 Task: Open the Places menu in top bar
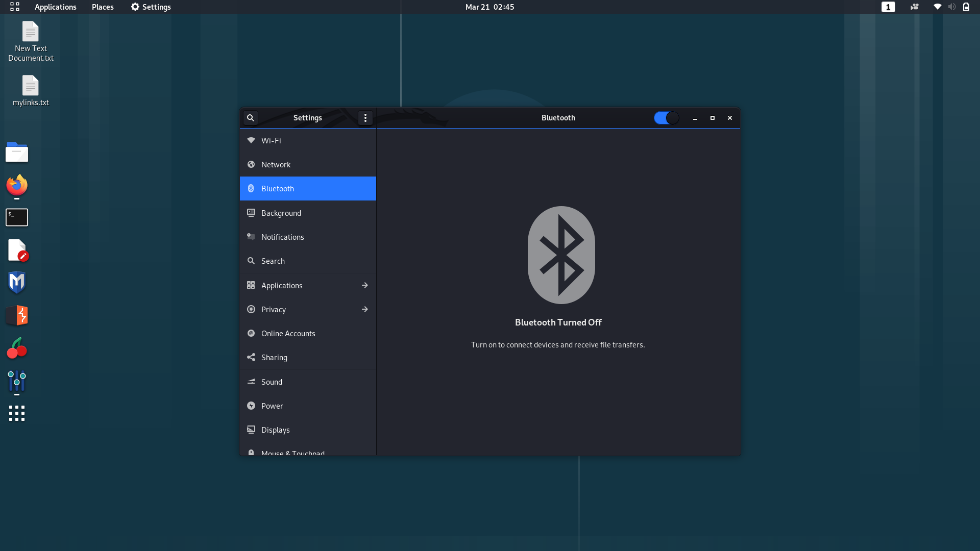[x=103, y=7]
